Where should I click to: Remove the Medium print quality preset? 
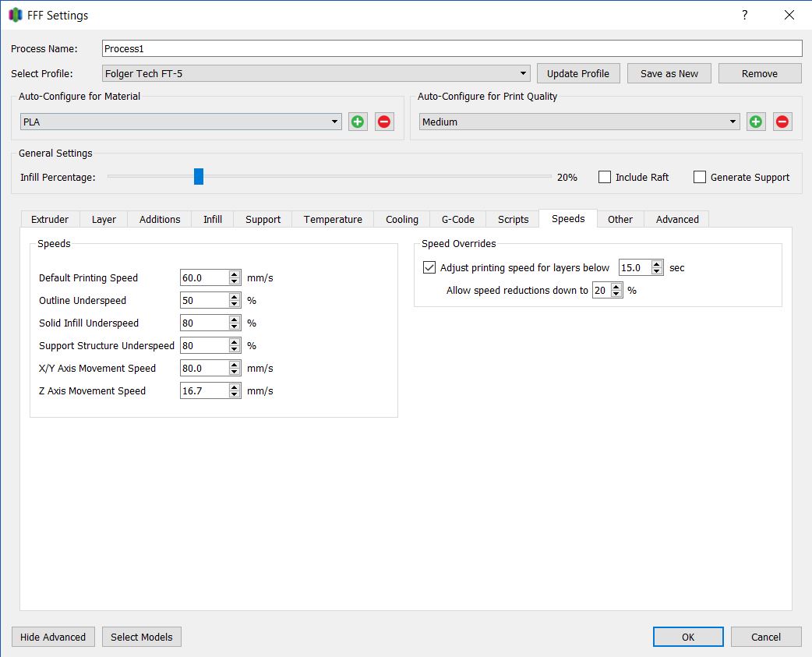(782, 122)
